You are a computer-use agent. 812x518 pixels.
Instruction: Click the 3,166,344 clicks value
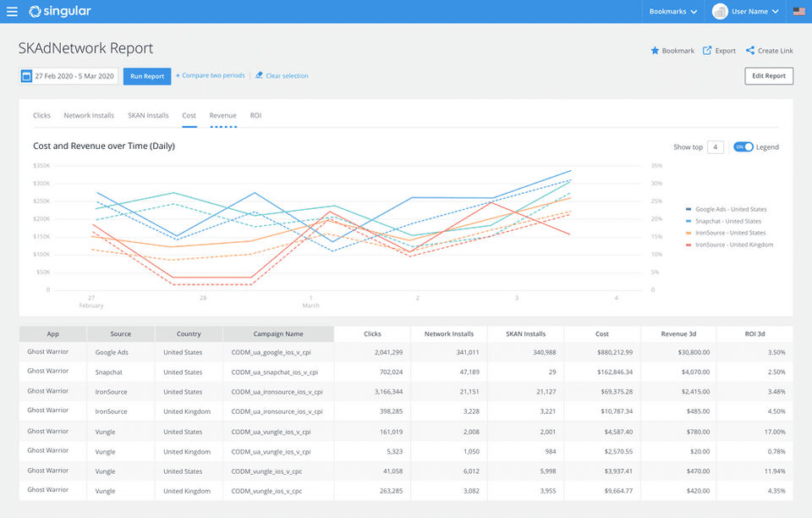pyautogui.click(x=388, y=392)
